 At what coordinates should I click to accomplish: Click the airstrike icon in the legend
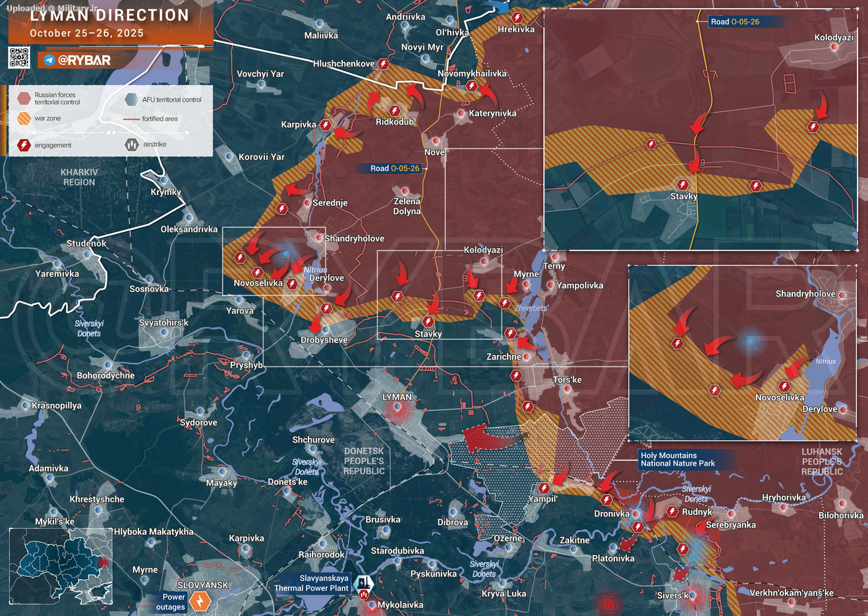point(130,144)
